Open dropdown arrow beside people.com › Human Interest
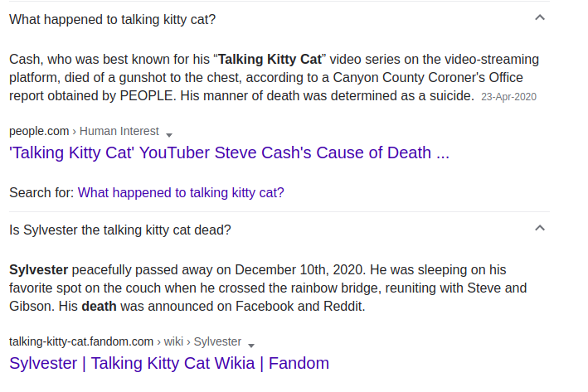 coord(169,135)
